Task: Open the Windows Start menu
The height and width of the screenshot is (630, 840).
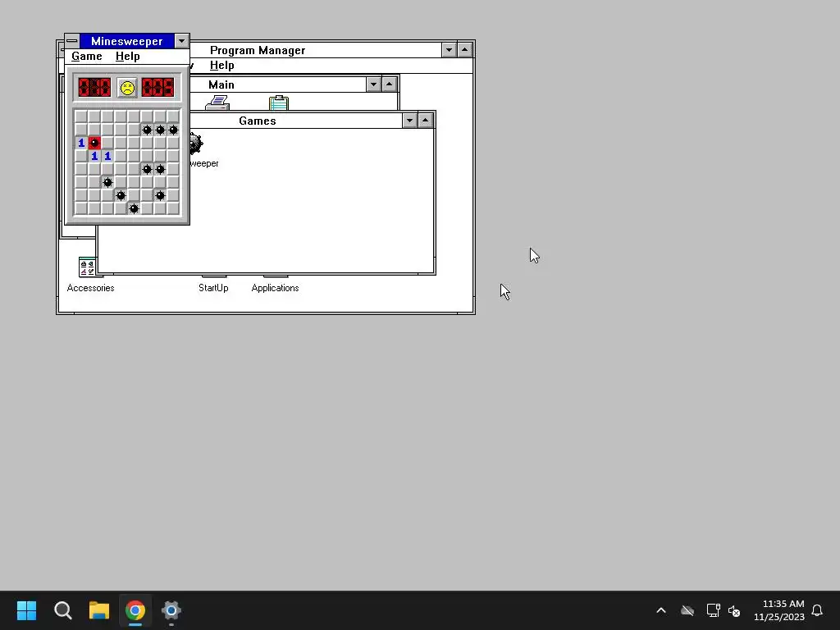Action: 26,610
